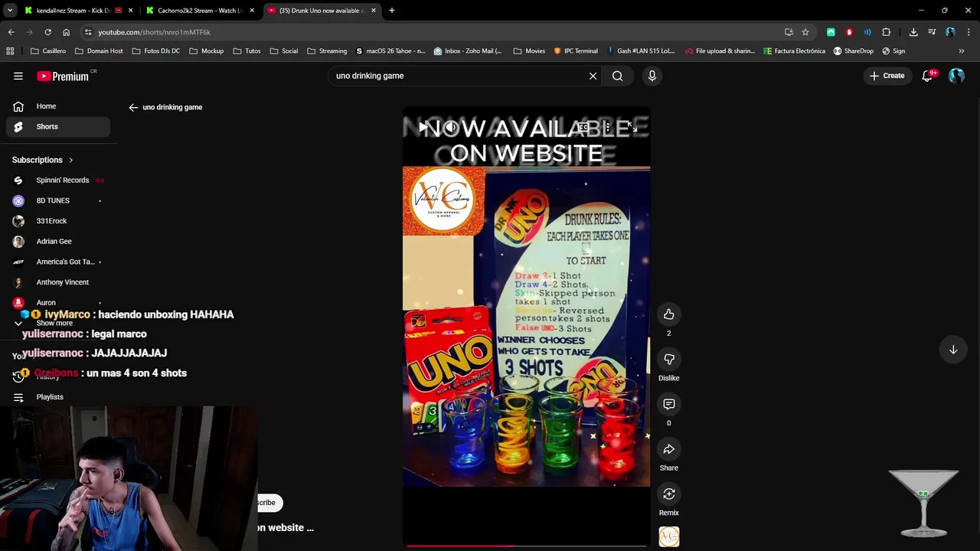Open 8D TUNES subscription
The image size is (980, 551).
point(58,201)
